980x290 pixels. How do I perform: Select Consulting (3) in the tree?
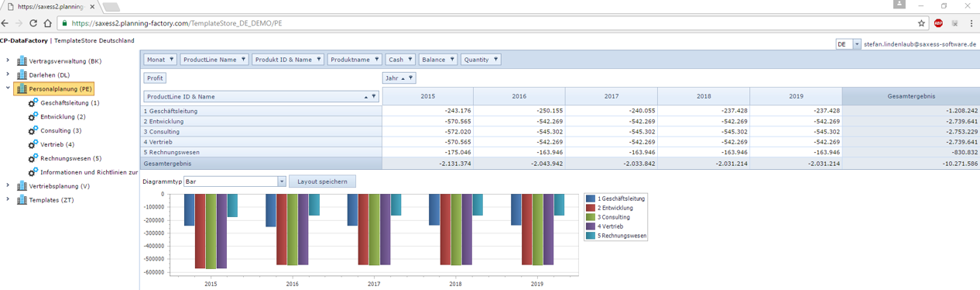61,130
